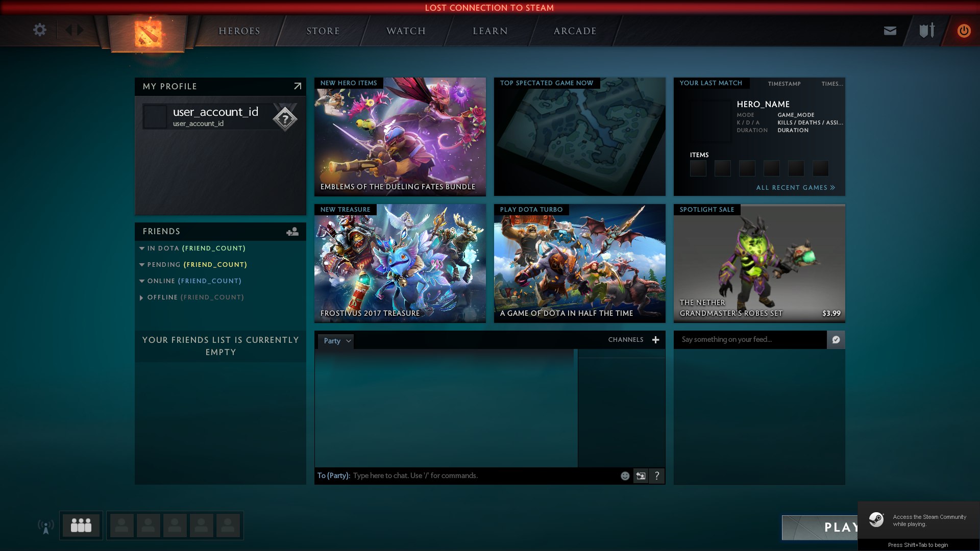Collapse the Online friends group
The height and width of the screenshot is (551, 980).
coord(142,281)
